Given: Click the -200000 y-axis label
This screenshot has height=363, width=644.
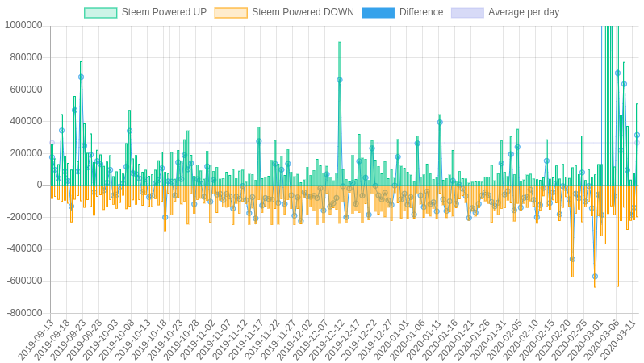Looking at the screenshot, I should [x=25, y=217].
